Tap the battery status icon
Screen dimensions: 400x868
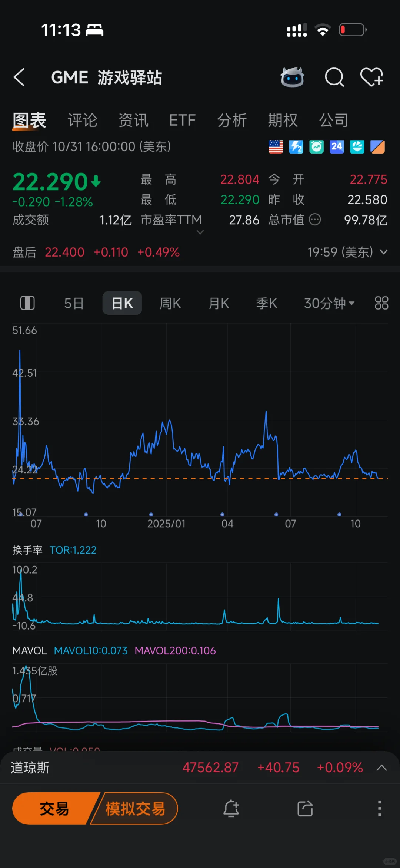(353, 30)
